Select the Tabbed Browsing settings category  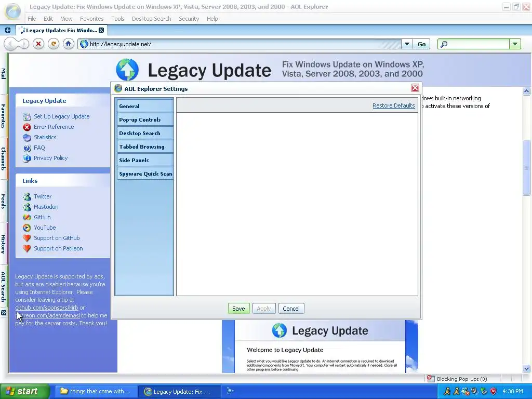coord(145,147)
